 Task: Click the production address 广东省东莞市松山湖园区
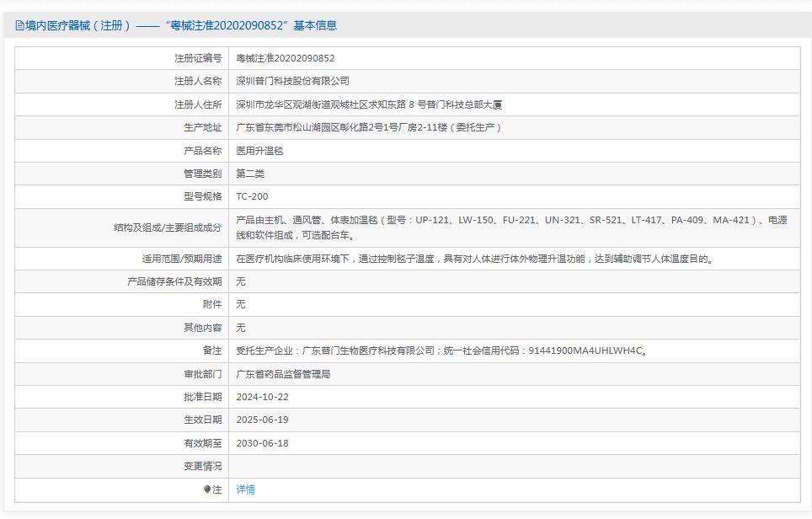[369, 127]
